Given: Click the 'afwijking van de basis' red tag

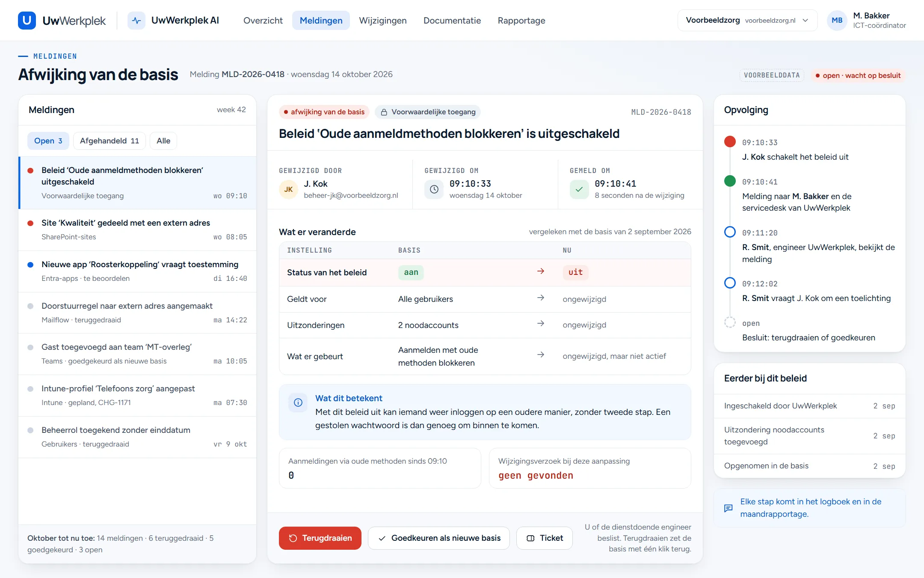Looking at the screenshot, I should click(324, 112).
